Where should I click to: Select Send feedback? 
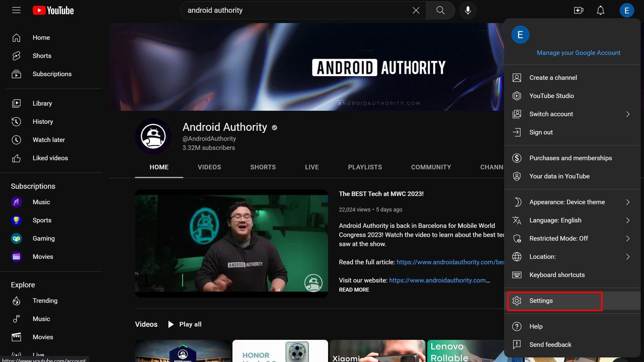tap(572, 344)
